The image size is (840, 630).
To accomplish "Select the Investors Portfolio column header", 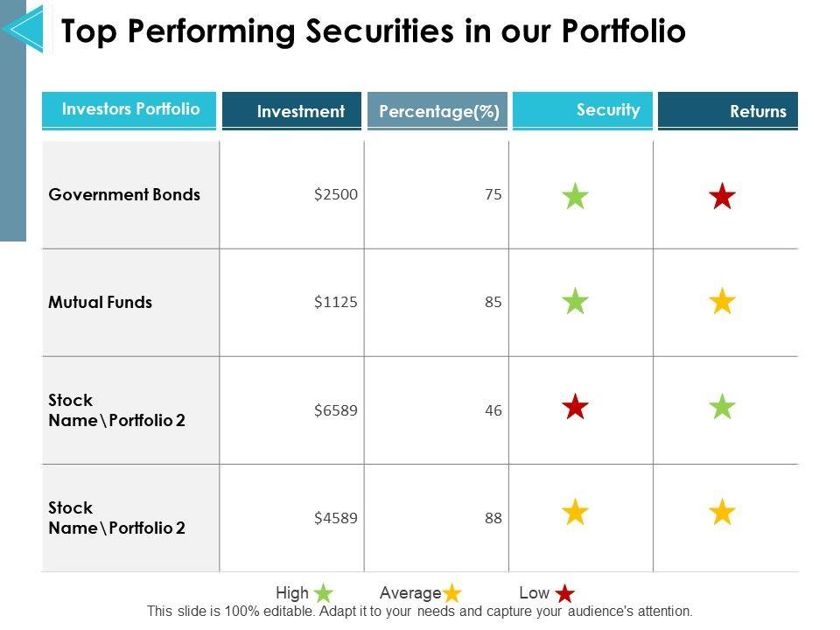I will [x=130, y=110].
